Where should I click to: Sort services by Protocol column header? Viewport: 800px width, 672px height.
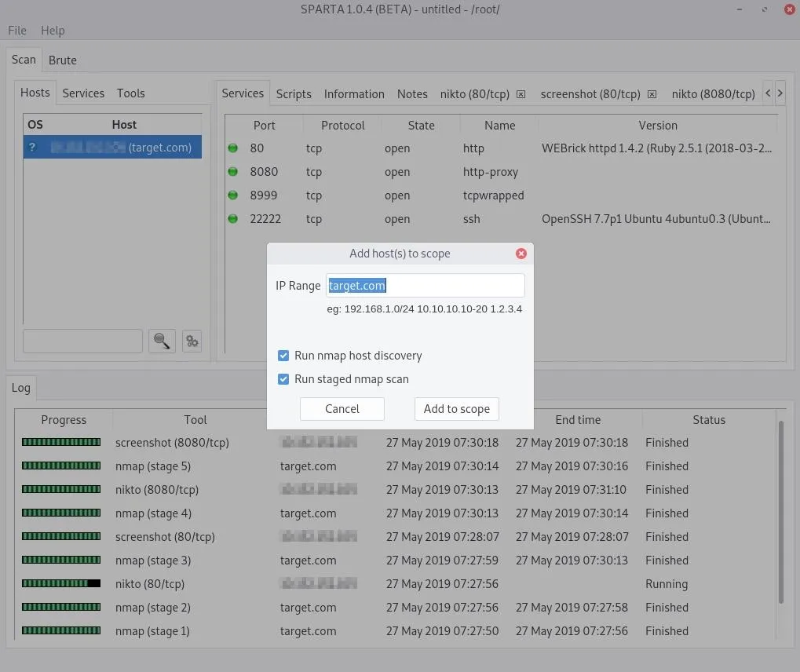pyautogui.click(x=342, y=126)
